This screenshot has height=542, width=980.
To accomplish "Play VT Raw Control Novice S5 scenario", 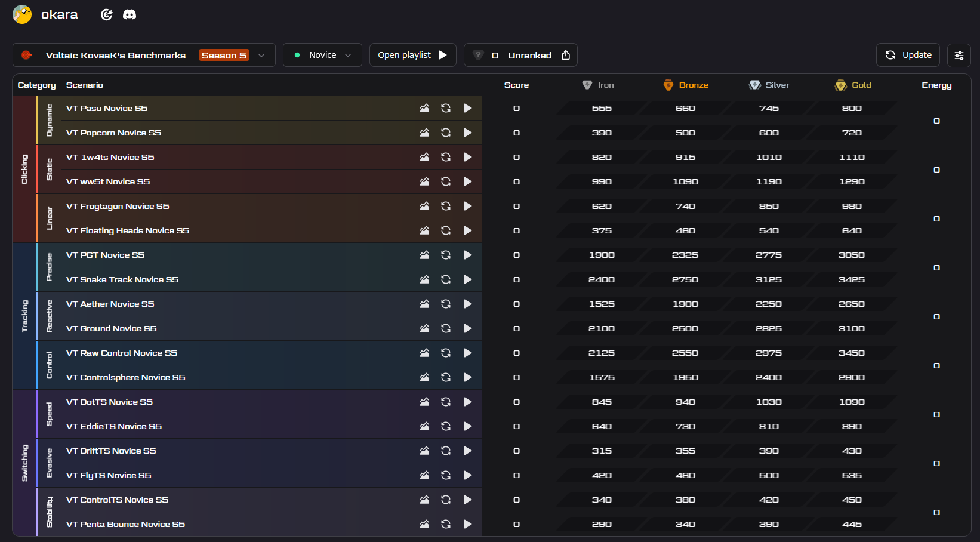I will point(468,353).
